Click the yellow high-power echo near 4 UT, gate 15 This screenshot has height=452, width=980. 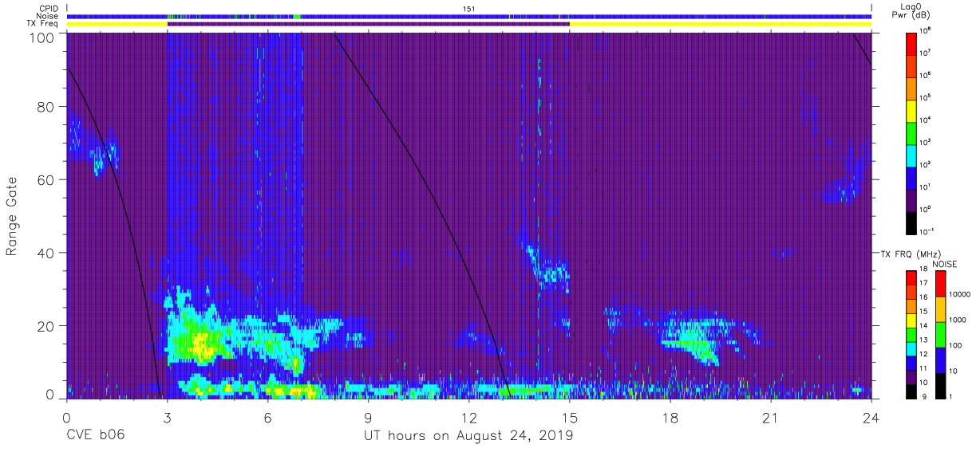coord(201,346)
